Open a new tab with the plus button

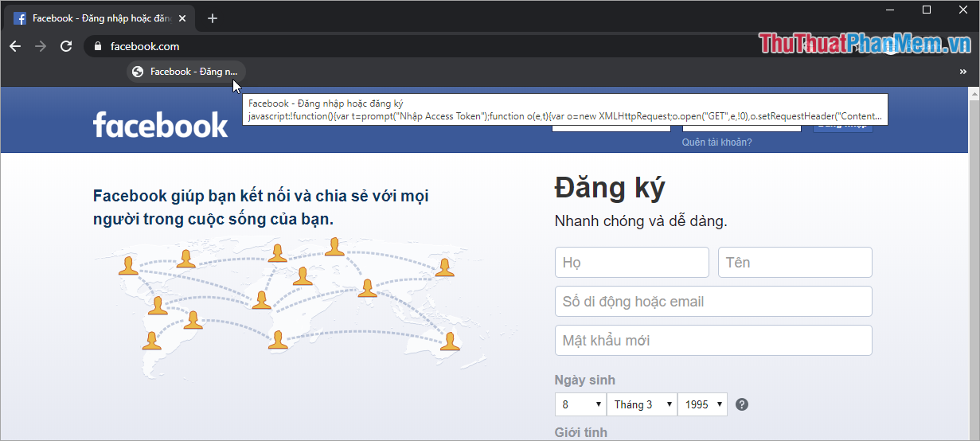tap(212, 18)
